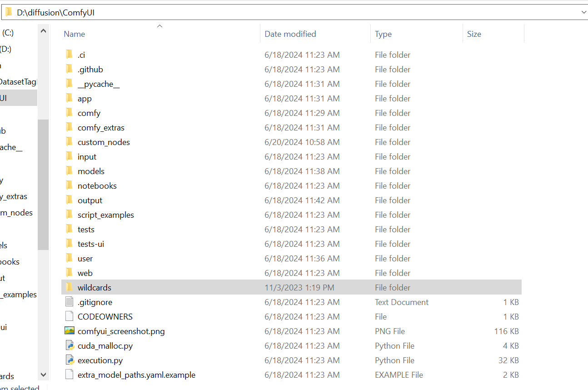Viewport: 588px width, 390px height.
Task: Click the CODEOWNERS file icon
Action: (x=69, y=316)
